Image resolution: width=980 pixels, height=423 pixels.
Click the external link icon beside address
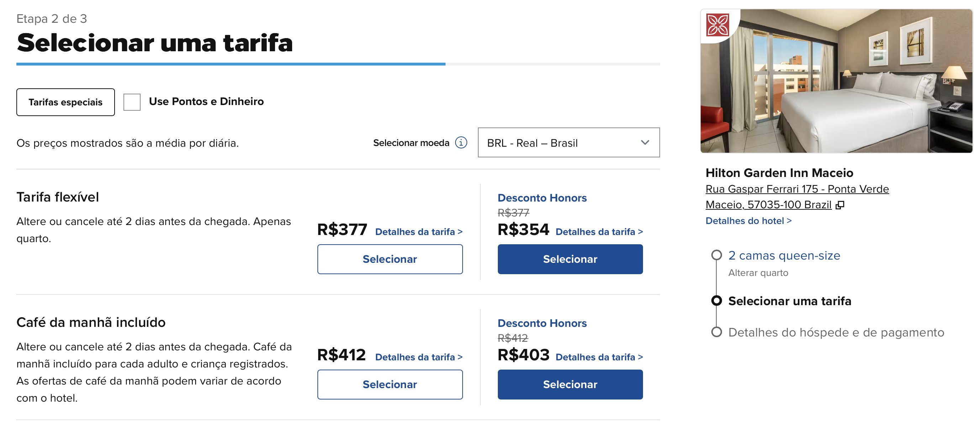[840, 205]
